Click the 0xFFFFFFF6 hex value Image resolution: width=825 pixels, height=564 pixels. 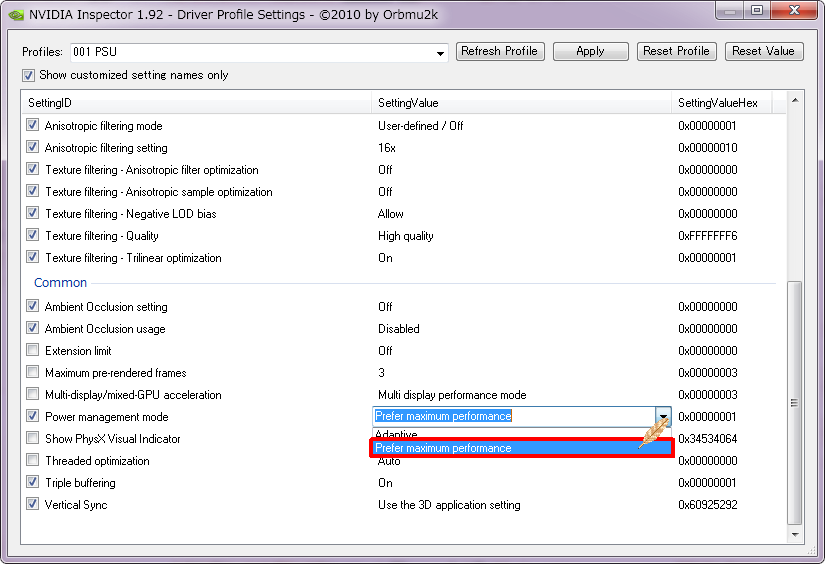[708, 236]
